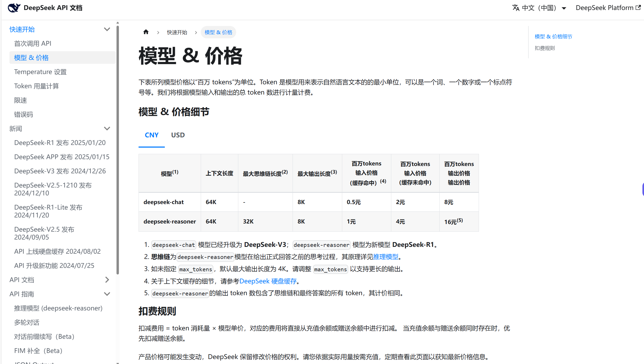
Task: Jump to 扣费规则 in table of contents
Action: click(545, 48)
